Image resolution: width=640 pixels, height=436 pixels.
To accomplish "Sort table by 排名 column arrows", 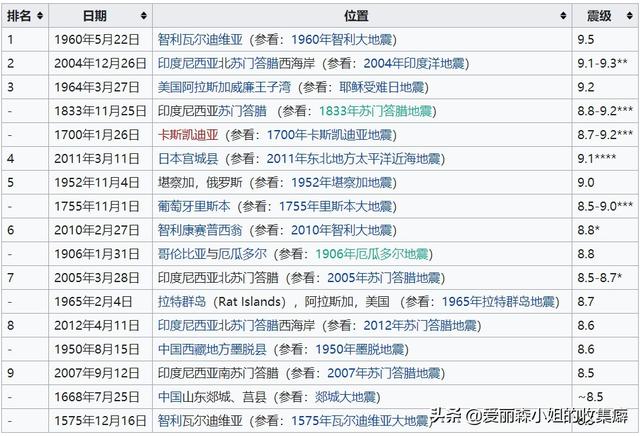I will click(40, 16).
